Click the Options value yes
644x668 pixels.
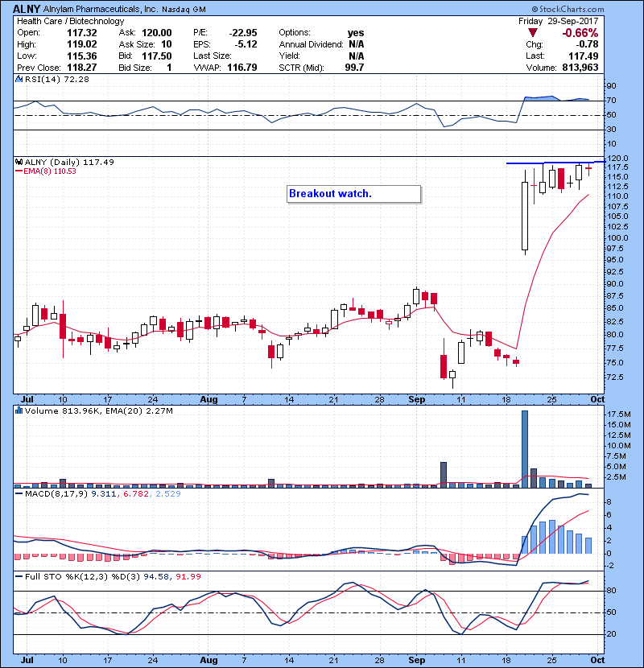click(x=356, y=33)
